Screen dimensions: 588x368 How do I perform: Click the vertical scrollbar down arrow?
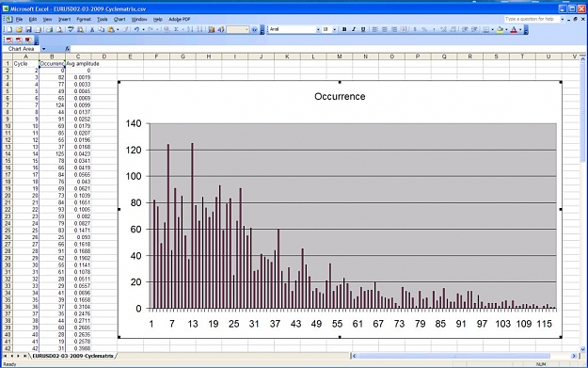pyautogui.click(x=582, y=349)
